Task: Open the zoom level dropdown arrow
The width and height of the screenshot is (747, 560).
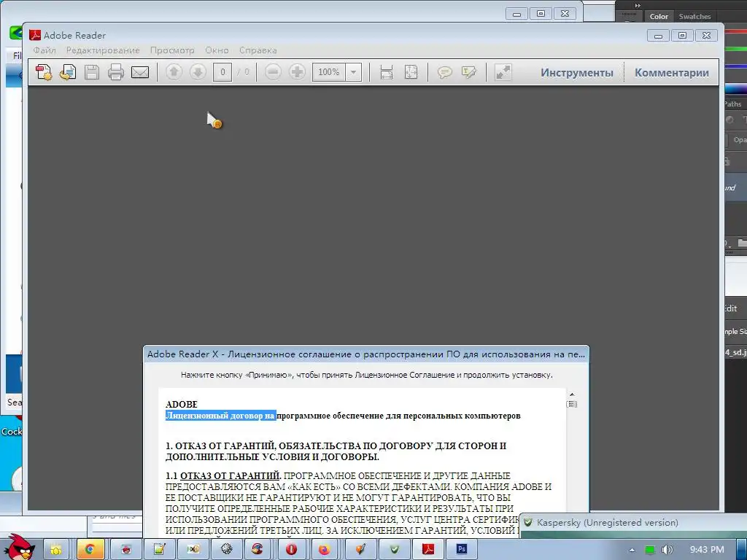Action: 354,72
